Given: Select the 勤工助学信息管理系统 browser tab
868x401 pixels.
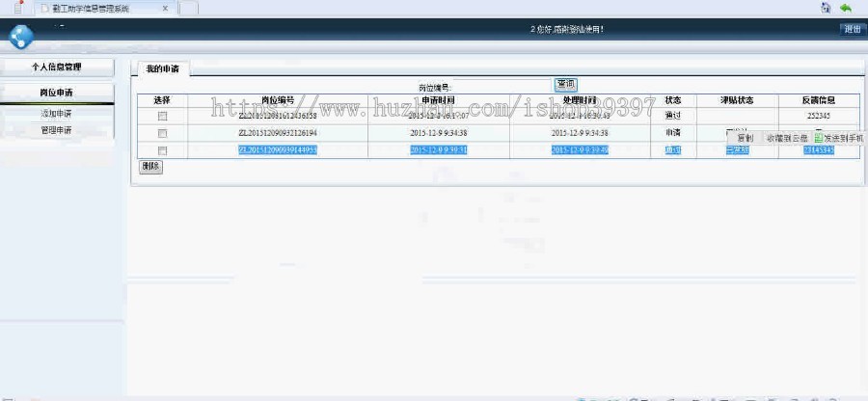Looking at the screenshot, I should [103, 9].
